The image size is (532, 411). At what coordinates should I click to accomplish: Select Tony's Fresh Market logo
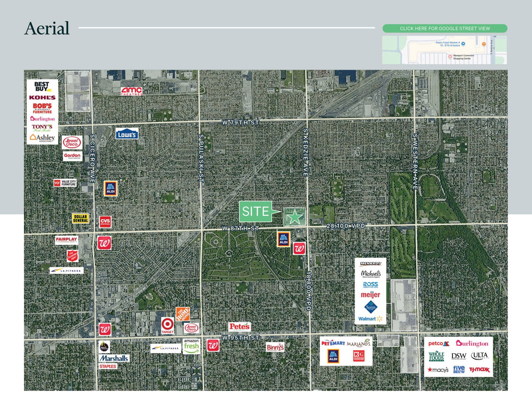(x=42, y=128)
